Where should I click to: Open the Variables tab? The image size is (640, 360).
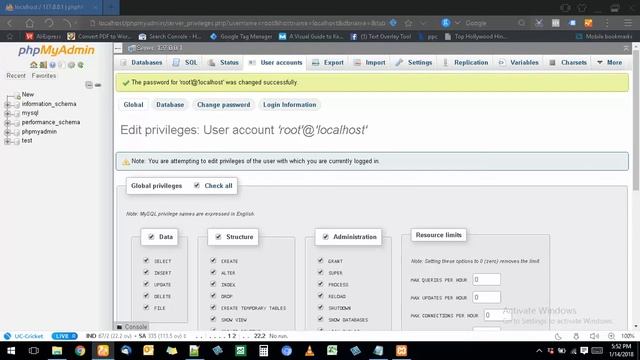(519, 62)
